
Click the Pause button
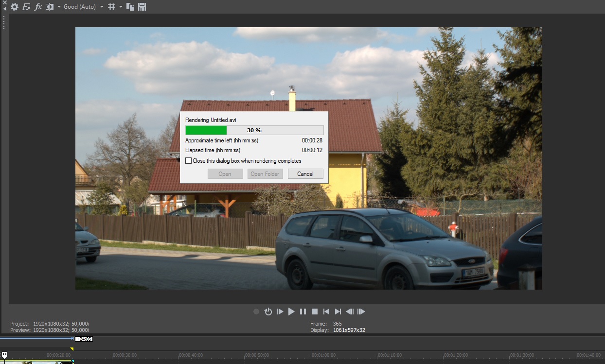point(303,312)
